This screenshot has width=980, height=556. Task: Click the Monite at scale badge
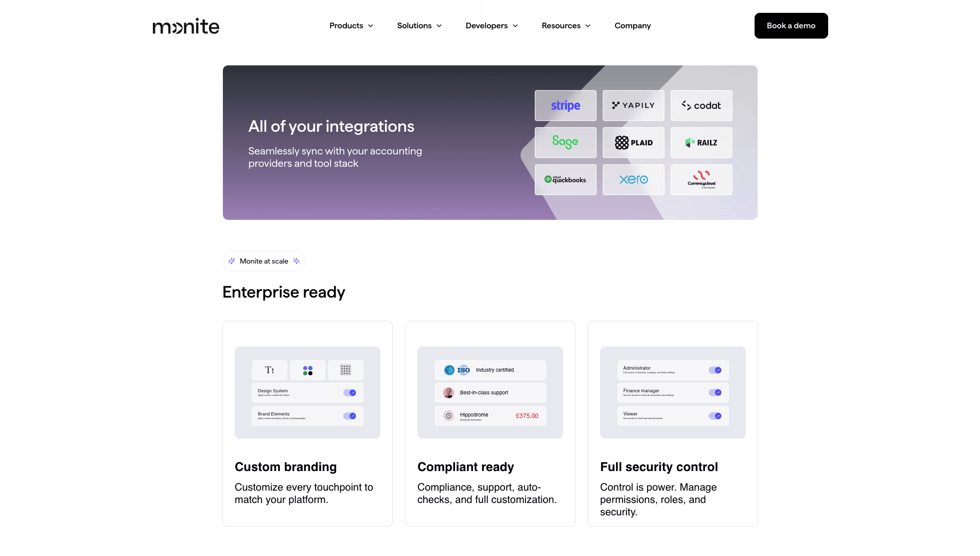pyautogui.click(x=264, y=261)
